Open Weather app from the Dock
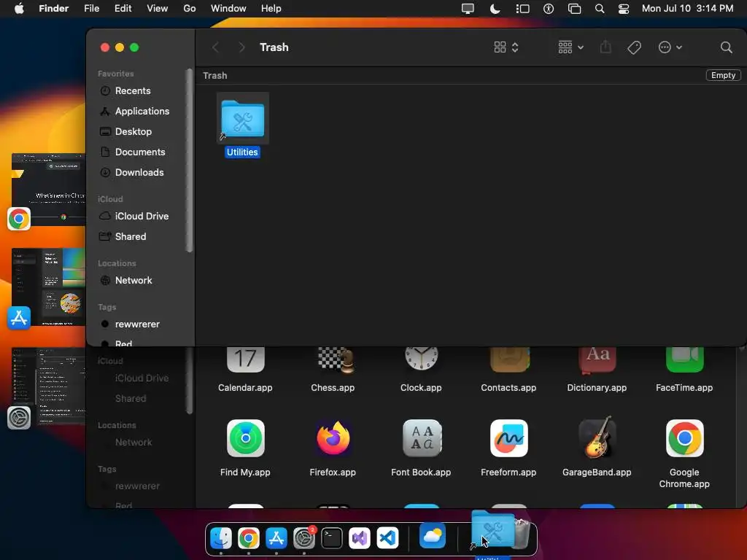 pyautogui.click(x=433, y=536)
